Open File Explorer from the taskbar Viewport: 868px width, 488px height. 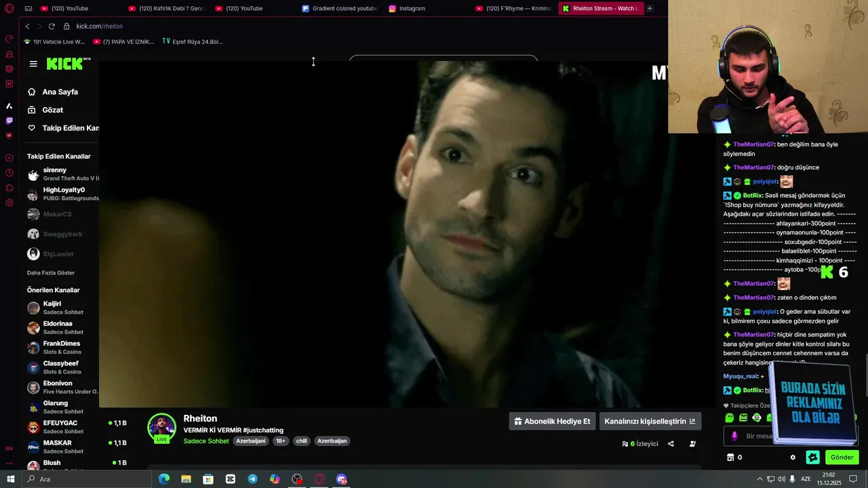pyautogui.click(x=186, y=479)
